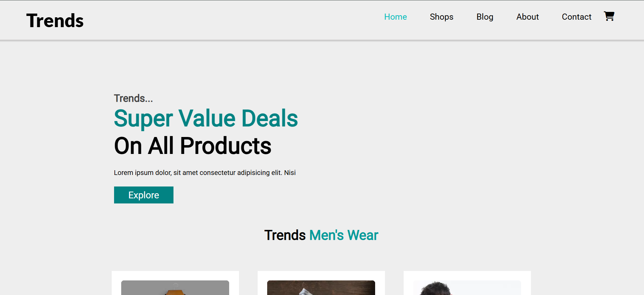
Task: Click the "Super Value Deals" headline
Action: point(206,119)
